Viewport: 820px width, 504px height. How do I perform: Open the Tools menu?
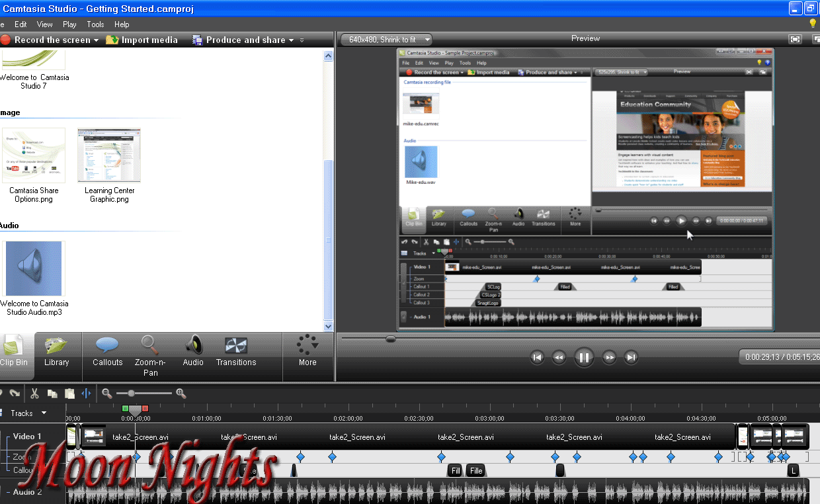coord(95,24)
